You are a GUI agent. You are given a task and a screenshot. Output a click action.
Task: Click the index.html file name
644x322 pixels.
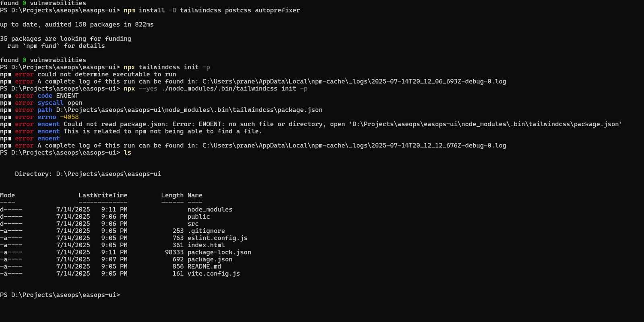[x=206, y=245]
